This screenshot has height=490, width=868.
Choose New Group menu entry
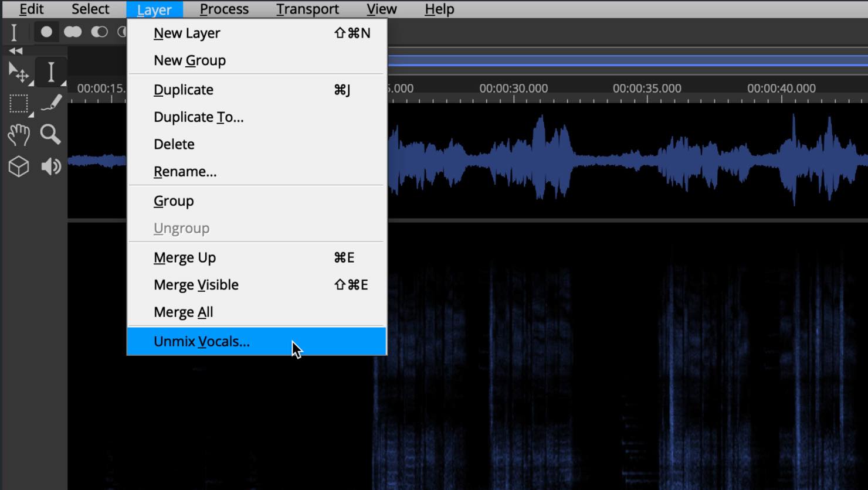coord(257,60)
